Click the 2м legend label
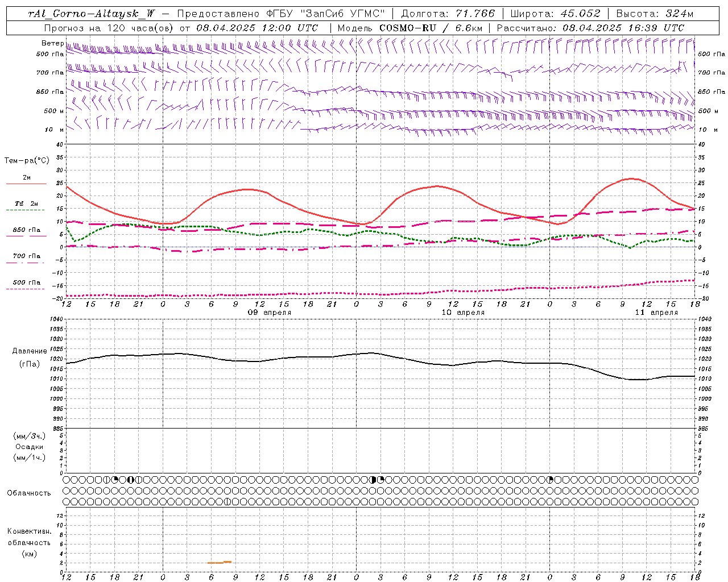Image resolution: width=728 pixels, height=582 pixels. (27, 177)
